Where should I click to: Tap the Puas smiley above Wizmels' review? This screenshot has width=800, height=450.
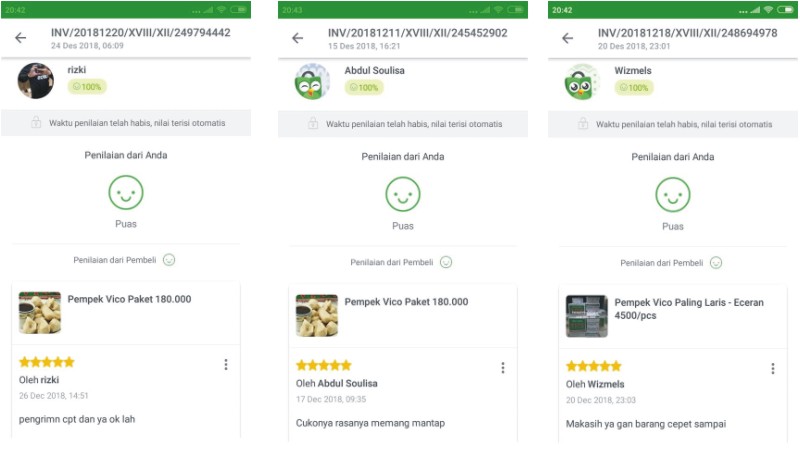click(x=673, y=194)
